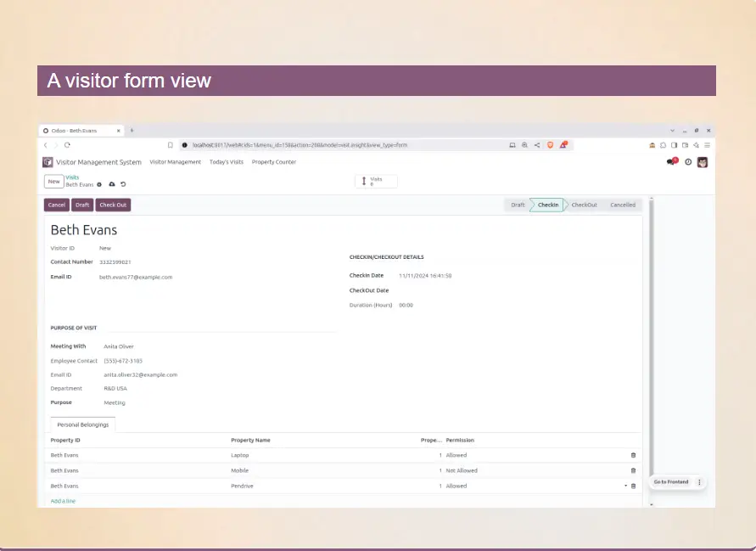Image resolution: width=756 pixels, height=551 pixels.
Task: Open the Today's Visits menu
Action: [x=226, y=162]
